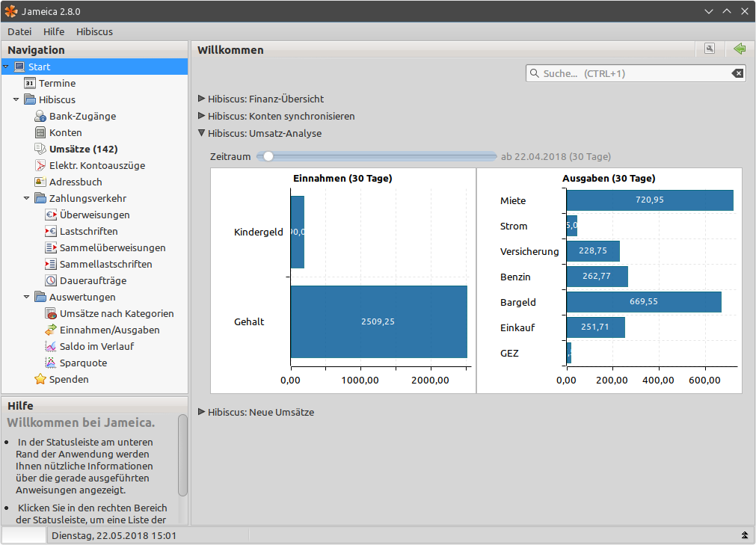Open Adressbuch entry
This screenshot has width=756, height=545.
[76, 182]
